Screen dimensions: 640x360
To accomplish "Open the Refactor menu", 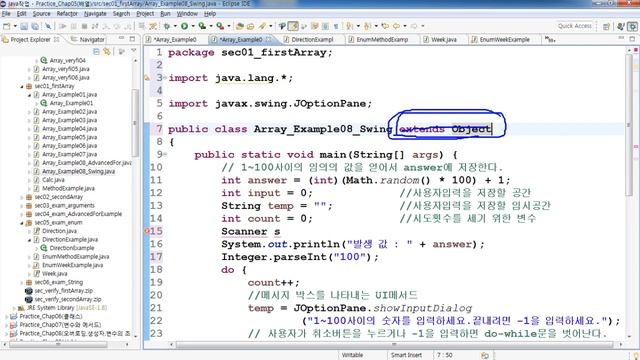I will 67,13.
